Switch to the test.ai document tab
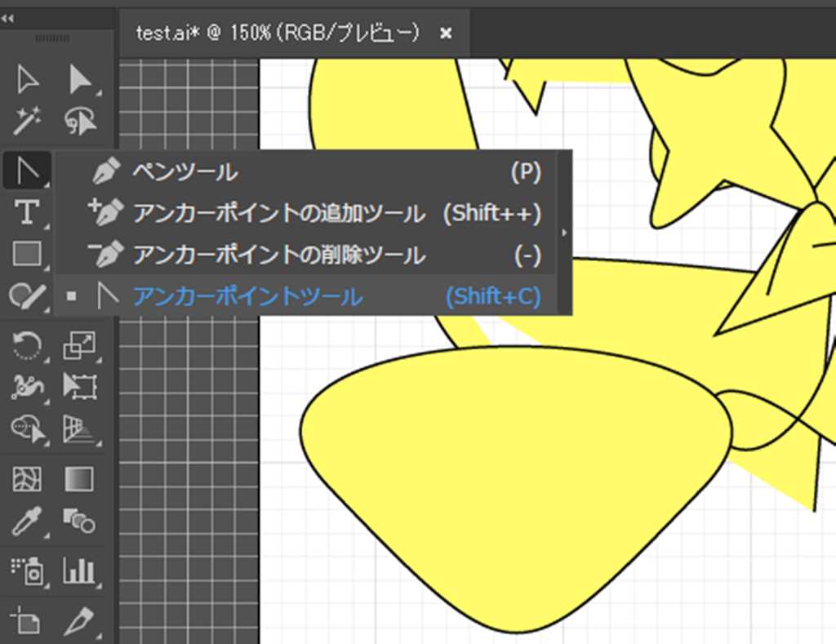This screenshot has height=644, width=836. coord(278,33)
